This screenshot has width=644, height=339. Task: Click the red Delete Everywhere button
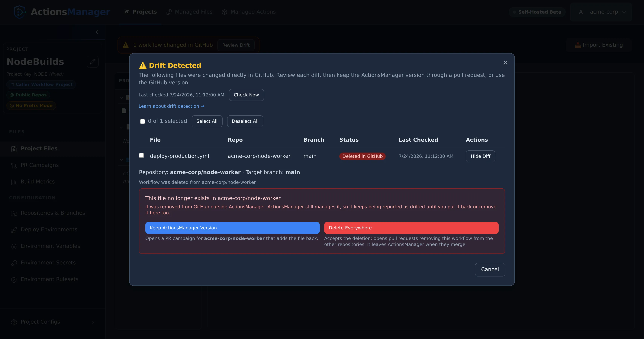(411, 228)
